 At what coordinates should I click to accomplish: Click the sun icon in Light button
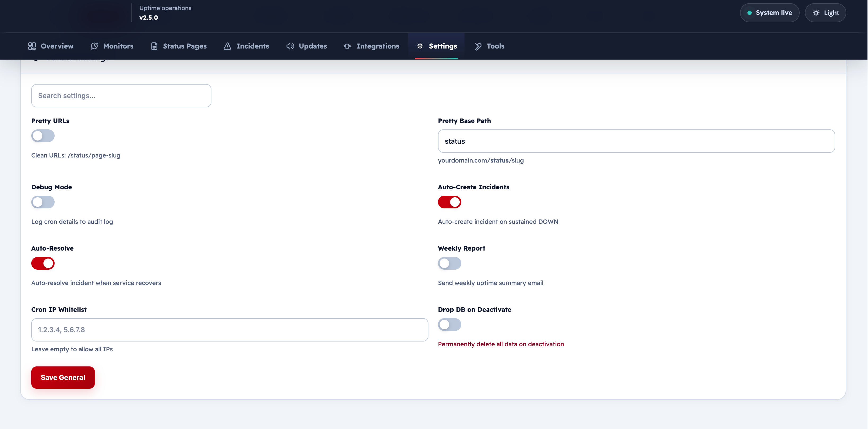click(816, 13)
